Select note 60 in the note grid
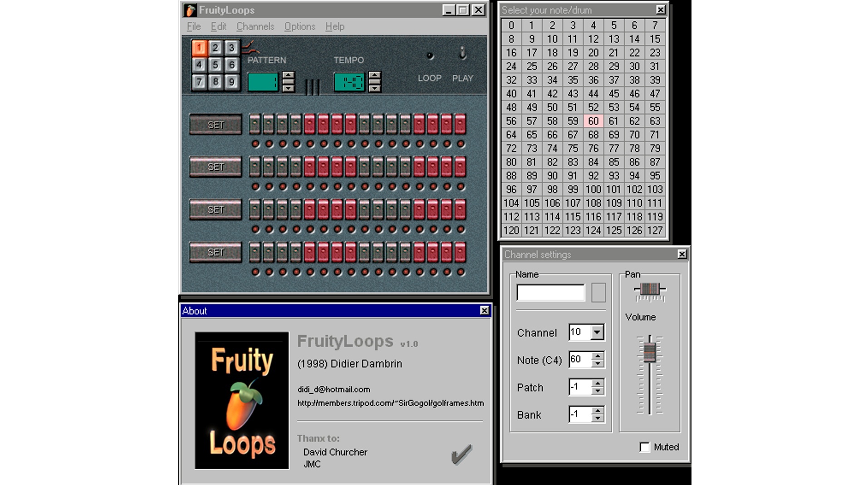Screen dimensions: 868x485 pos(593,121)
